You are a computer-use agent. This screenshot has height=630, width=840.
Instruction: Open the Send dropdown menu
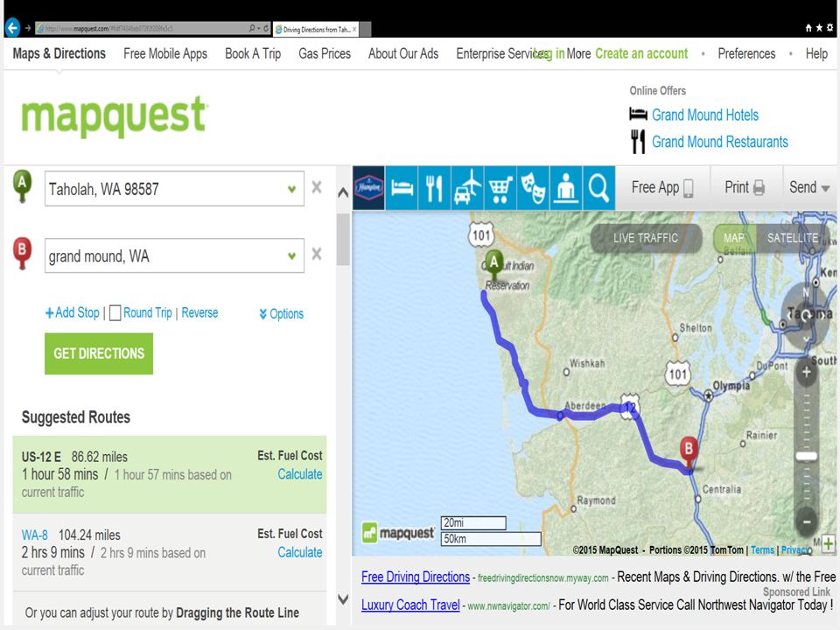(809, 187)
